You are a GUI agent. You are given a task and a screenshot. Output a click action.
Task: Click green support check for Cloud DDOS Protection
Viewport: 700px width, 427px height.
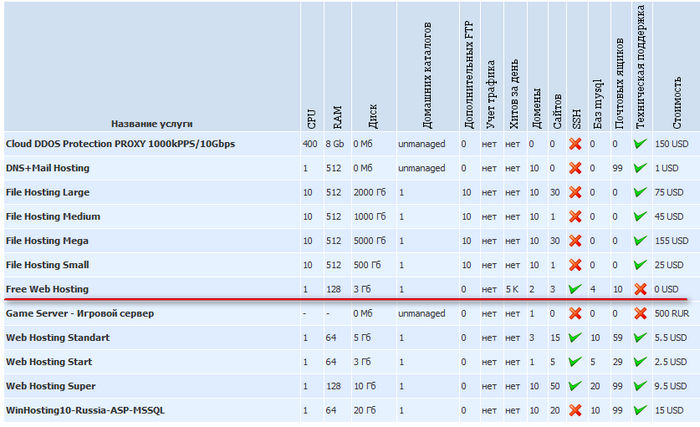(x=640, y=143)
